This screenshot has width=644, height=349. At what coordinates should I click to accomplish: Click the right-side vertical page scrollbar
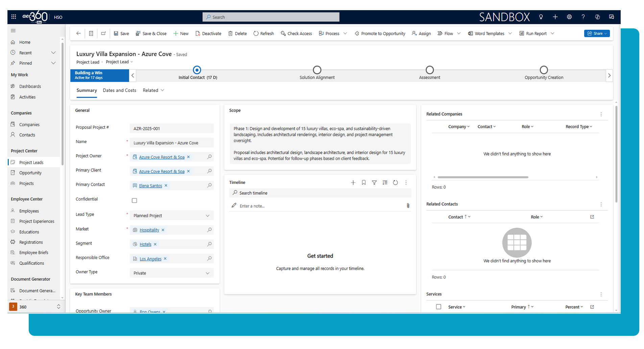(x=616, y=154)
